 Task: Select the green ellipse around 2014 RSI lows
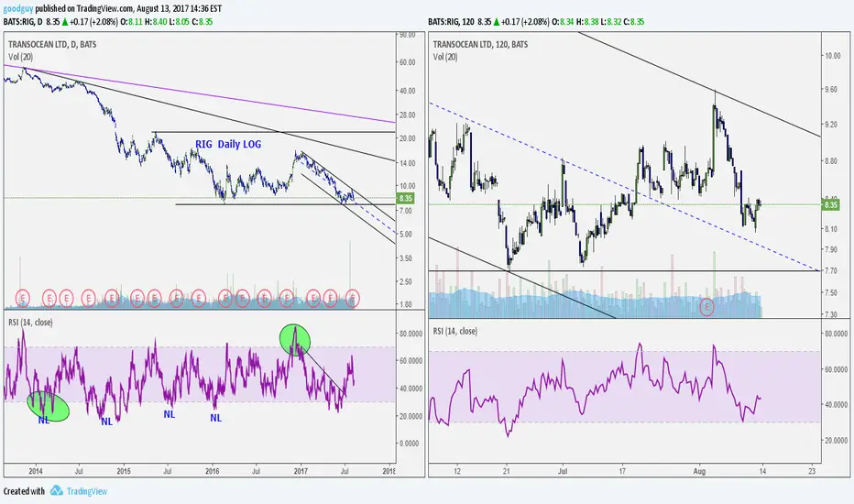pos(49,406)
